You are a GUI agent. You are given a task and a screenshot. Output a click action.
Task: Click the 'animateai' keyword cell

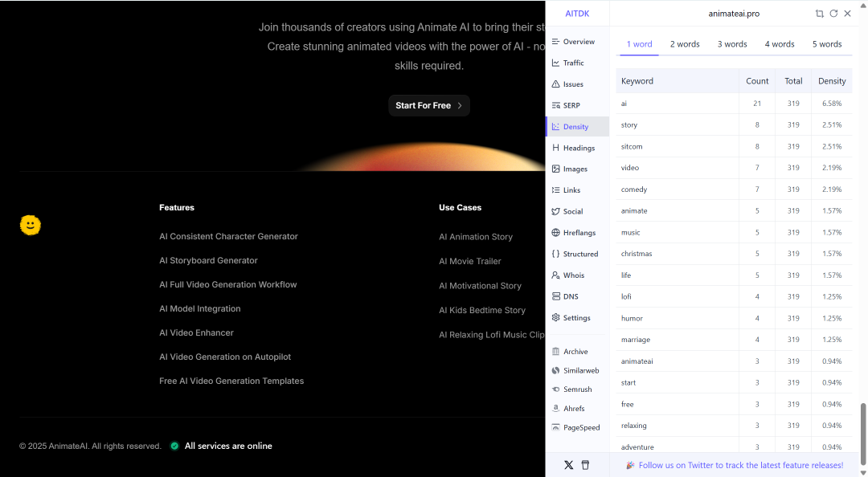pos(677,361)
